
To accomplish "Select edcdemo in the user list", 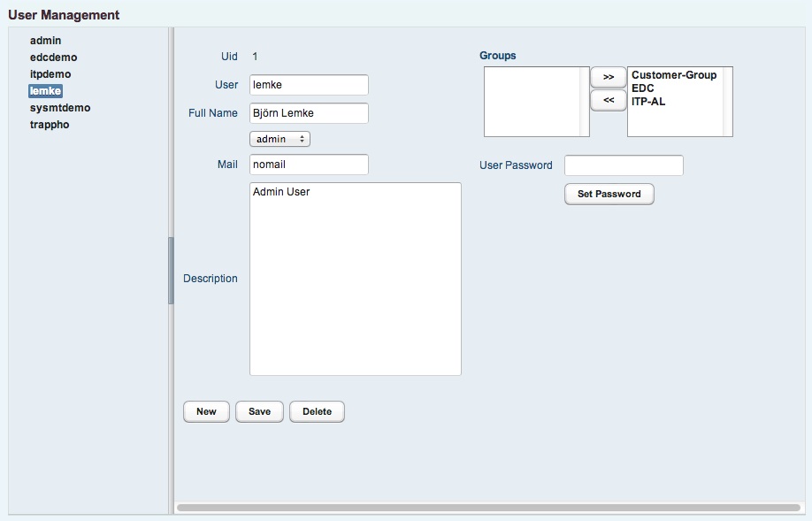I will pos(53,57).
